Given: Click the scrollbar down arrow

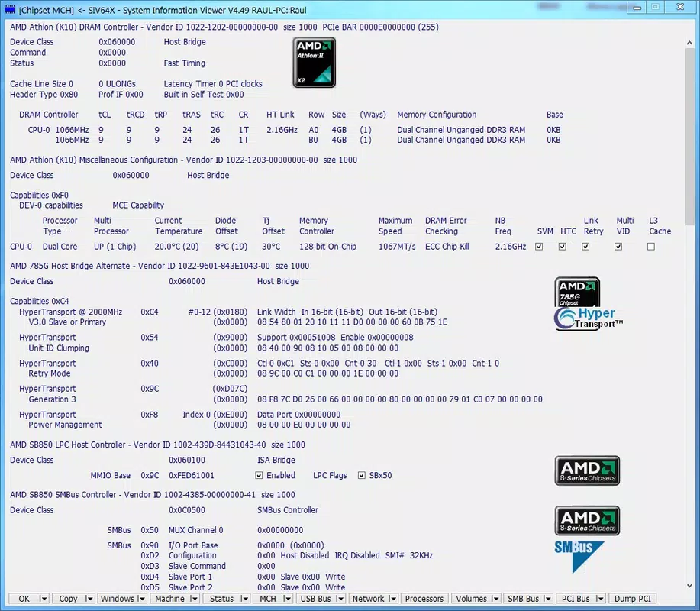Looking at the screenshot, I should tap(689, 586).
